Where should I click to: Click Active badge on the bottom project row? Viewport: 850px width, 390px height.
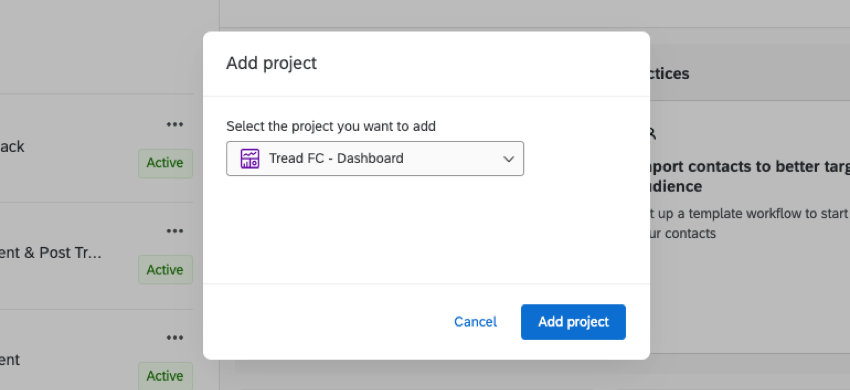tap(165, 376)
